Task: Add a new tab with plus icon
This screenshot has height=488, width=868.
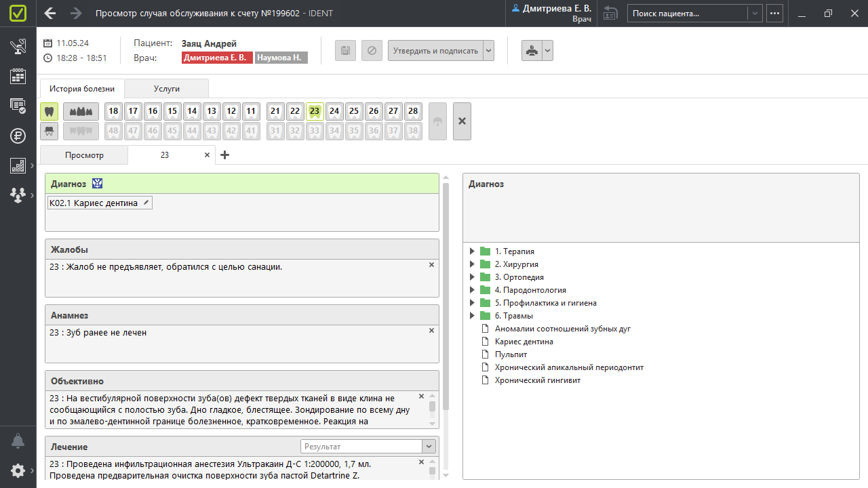Action: pyautogui.click(x=225, y=155)
